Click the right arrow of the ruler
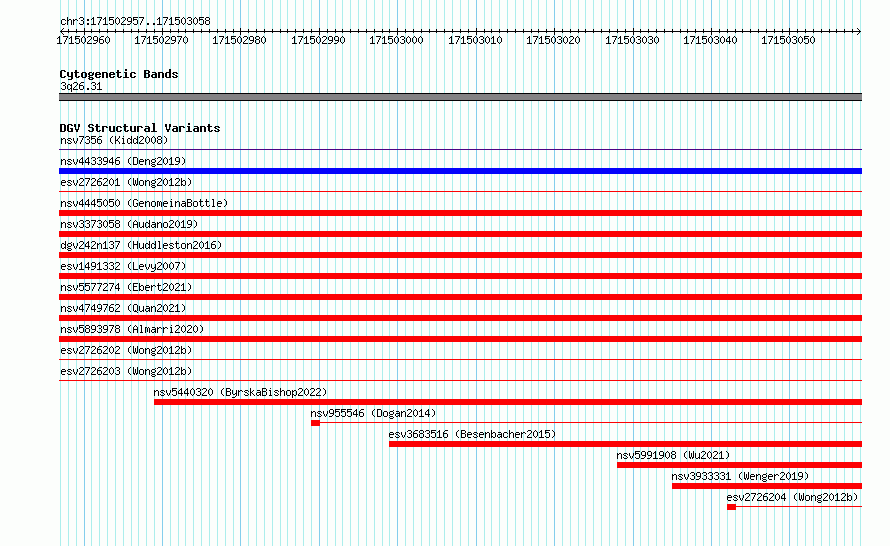The image size is (890, 546). click(859, 31)
